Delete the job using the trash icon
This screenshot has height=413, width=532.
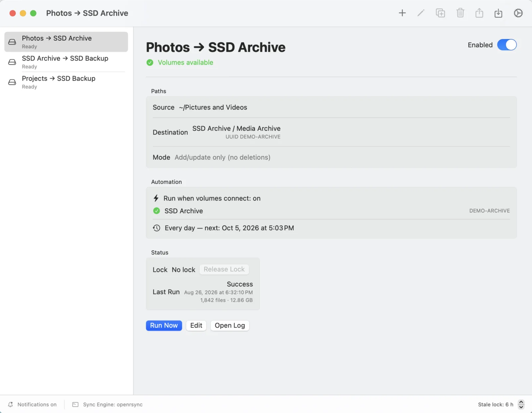click(x=460, y=13)
